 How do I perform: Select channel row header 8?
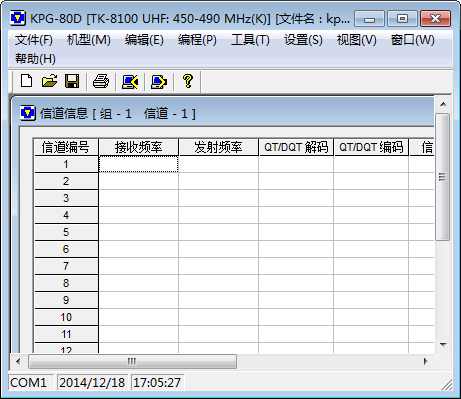(66, 283)
